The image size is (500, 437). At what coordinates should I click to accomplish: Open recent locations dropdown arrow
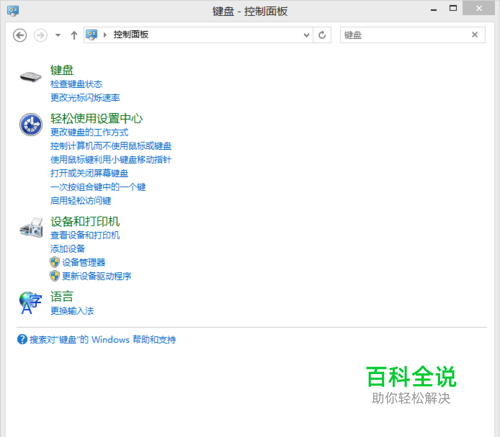point(58,35)
